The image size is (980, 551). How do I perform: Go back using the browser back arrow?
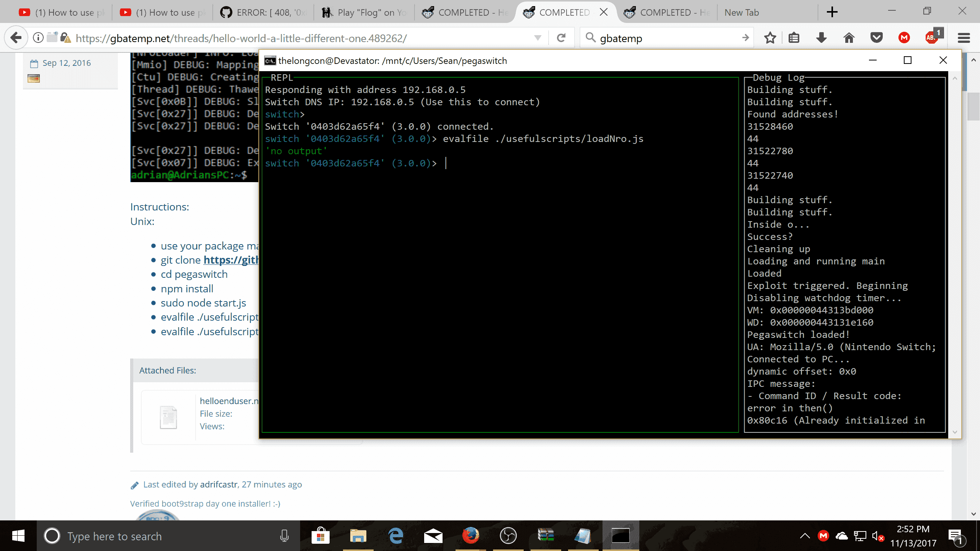point(16,38)
